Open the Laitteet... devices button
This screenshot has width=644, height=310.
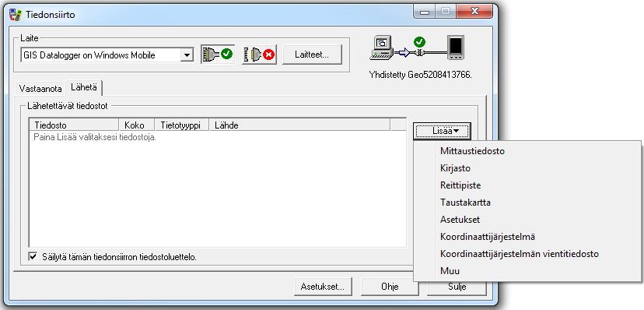pyautogui.click(x=312, y=55)
